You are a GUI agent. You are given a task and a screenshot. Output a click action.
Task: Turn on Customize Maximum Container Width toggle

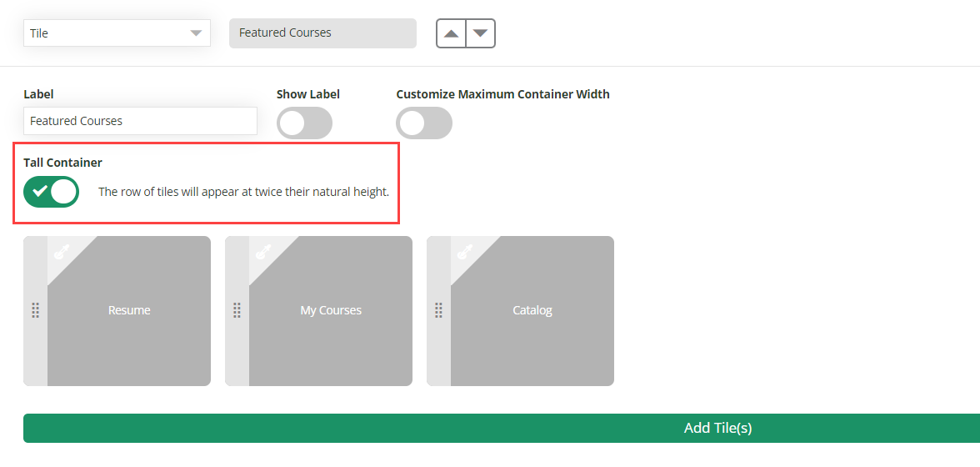[423, 123]
